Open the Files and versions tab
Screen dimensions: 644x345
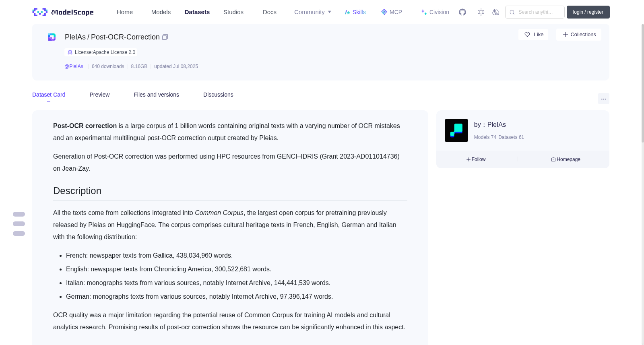point(156,95)
